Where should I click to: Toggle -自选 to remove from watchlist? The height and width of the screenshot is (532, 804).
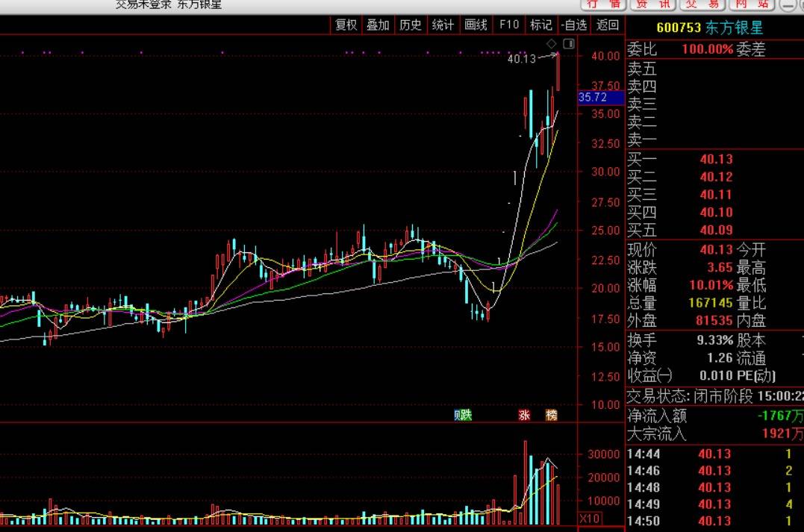pyautogui.click(x=574, y=25)
